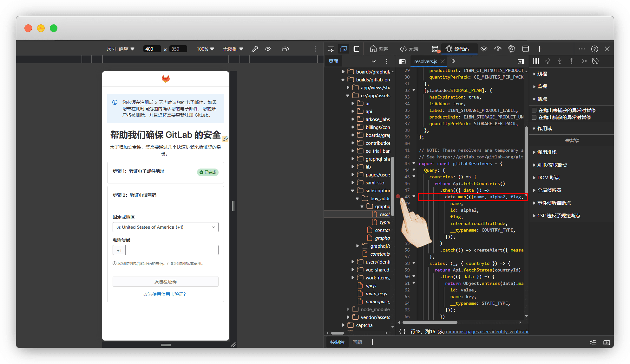Viewport: 630px width, 364px height.
Task: Toggle the device emulation icon
Action: pyautogui.click(x=344, y=49)
